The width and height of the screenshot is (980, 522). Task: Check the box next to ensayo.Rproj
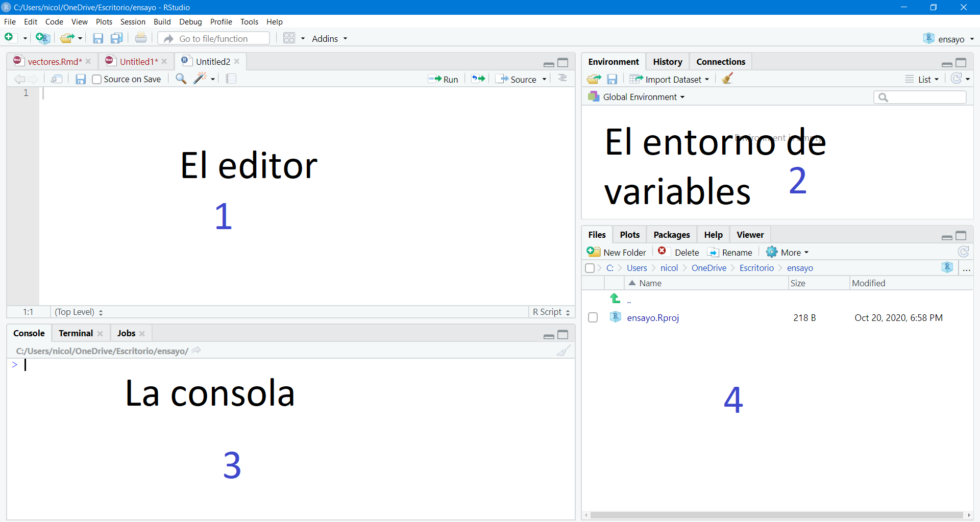click(x=593, y=317)
